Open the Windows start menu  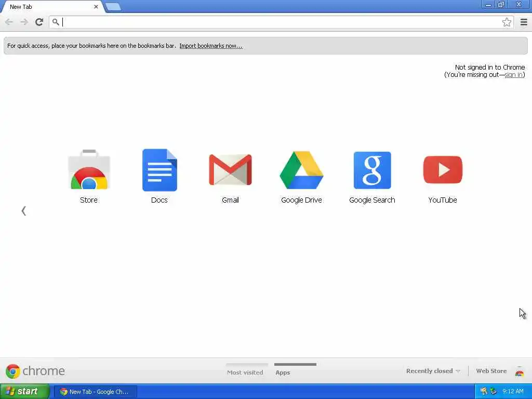click(x=24, y=392)
